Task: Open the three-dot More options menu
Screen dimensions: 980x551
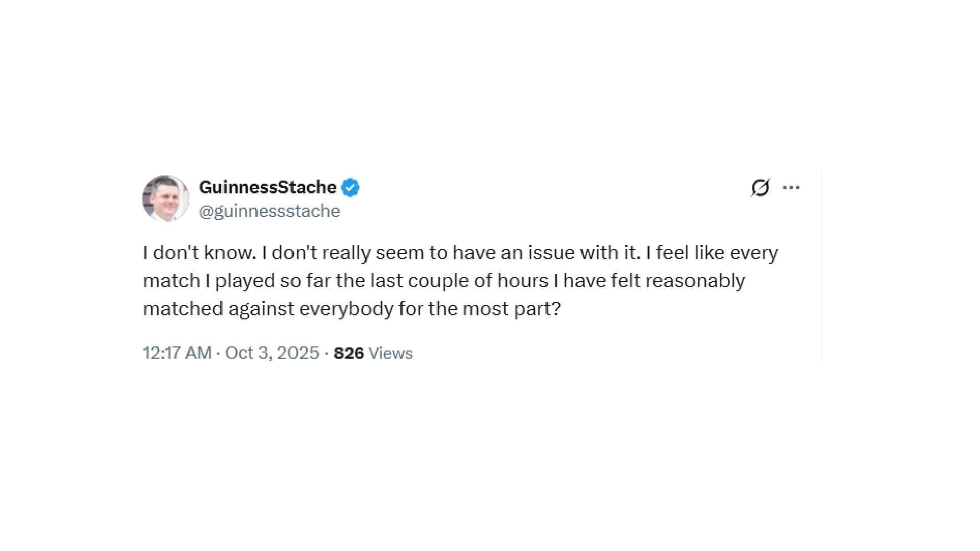Action: (x=791, y=188)
